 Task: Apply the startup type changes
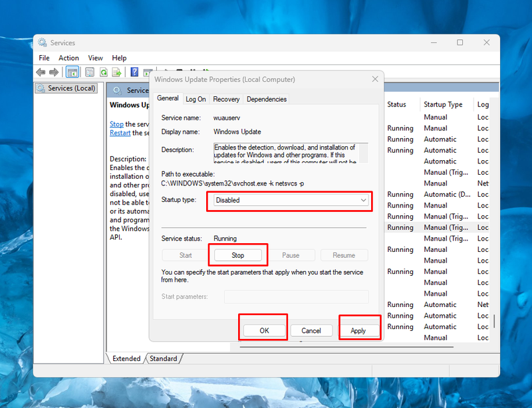358,330
